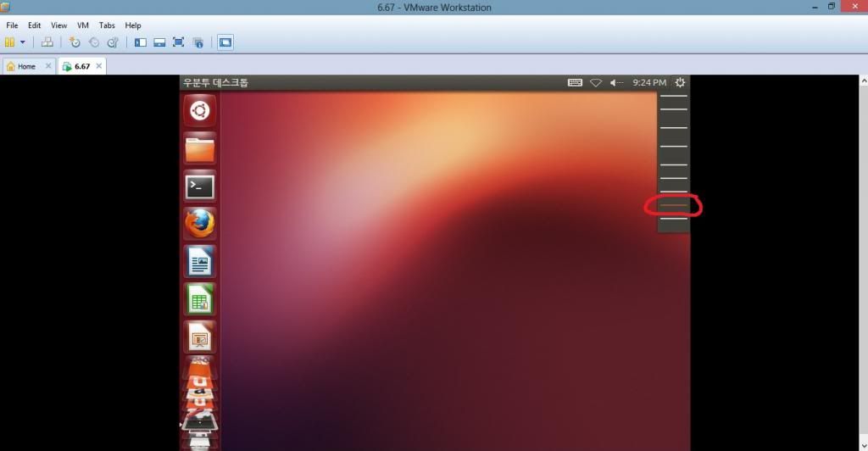Take a snapshot of the VM
Viewport: 868px width, 451px height.
(x=75, y=42)
